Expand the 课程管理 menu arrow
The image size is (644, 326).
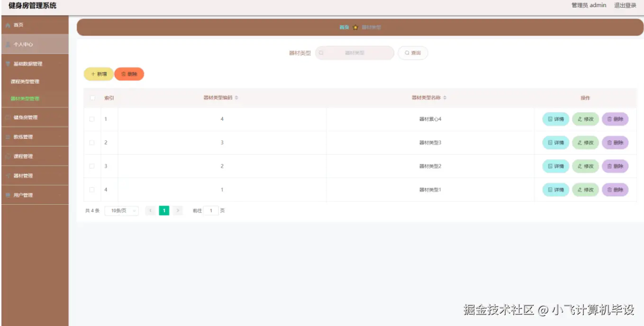tap(60, 156)
